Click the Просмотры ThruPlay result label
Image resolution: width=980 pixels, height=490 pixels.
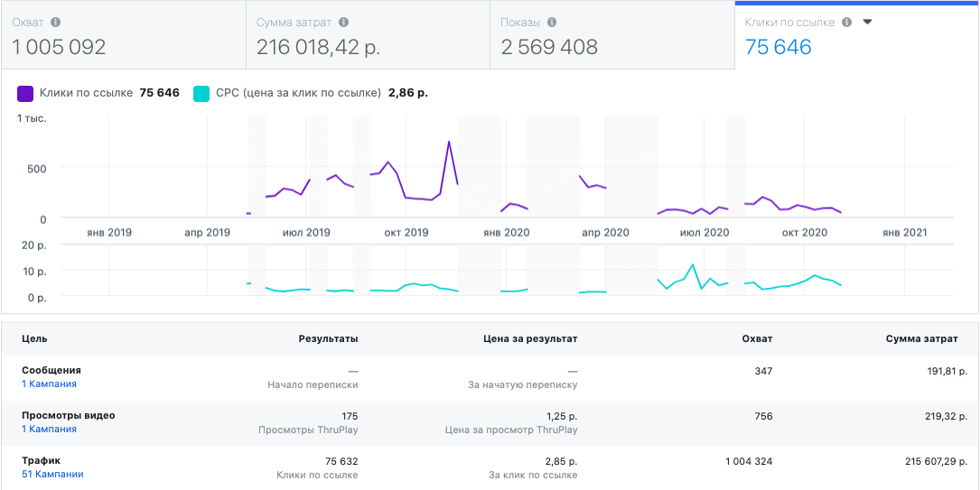pyautogui.click(x=308, y=430)
